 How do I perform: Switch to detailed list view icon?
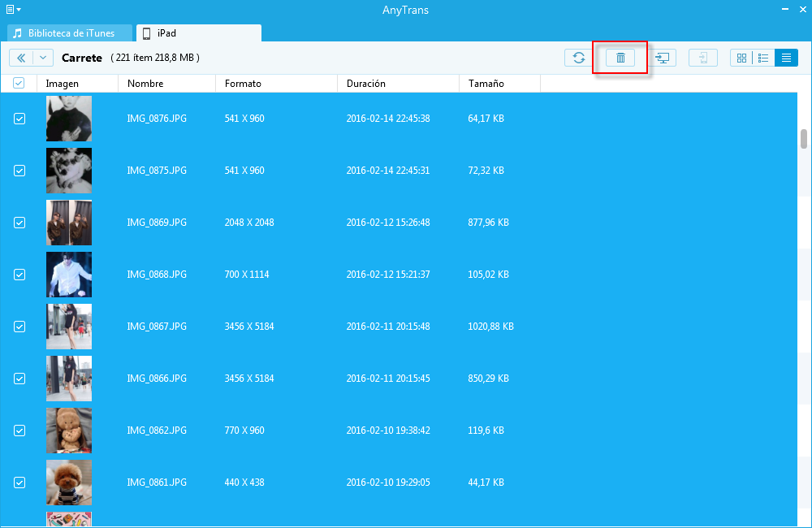[x=763, y=58]
